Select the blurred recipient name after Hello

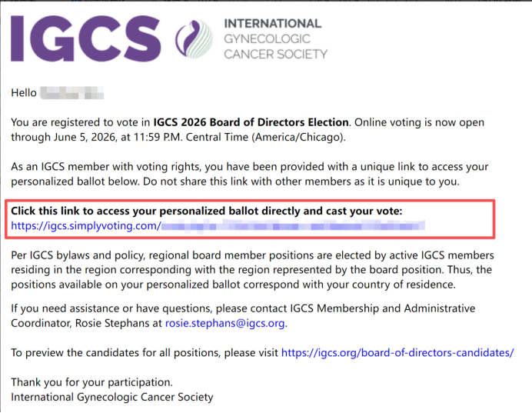click(72, 92)
